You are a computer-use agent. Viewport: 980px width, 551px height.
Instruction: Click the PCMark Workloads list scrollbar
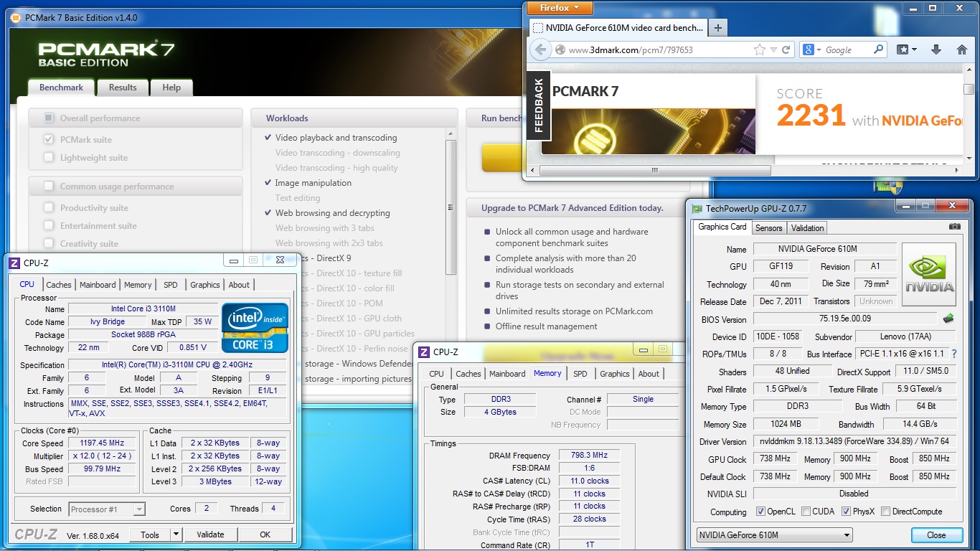451,206
